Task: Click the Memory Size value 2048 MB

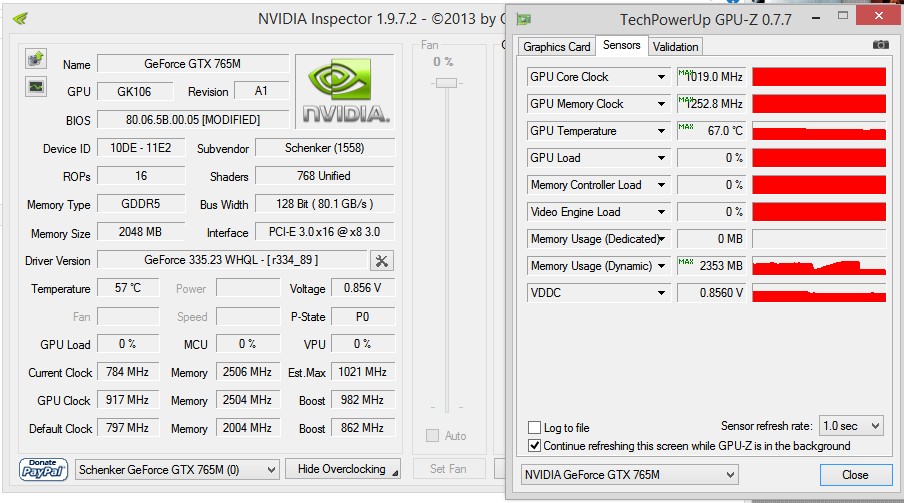Action: pyautogui.click(x=141, y=232)
